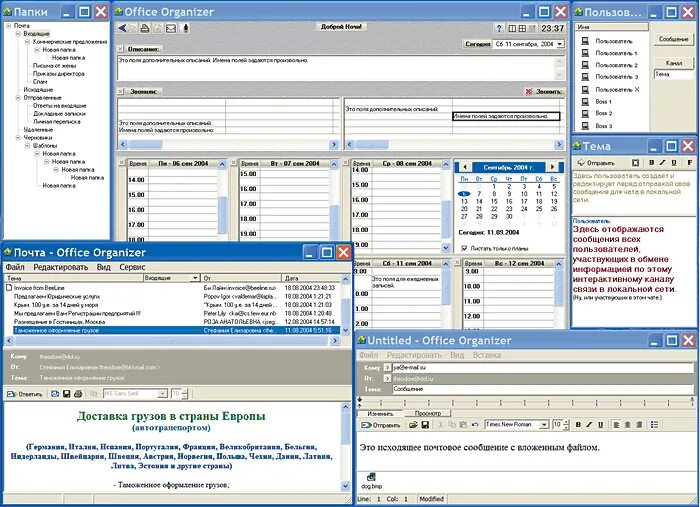Select Invoice from BeeLine email row
This screenshot has height=507, width=700.
tap(172, 288)
